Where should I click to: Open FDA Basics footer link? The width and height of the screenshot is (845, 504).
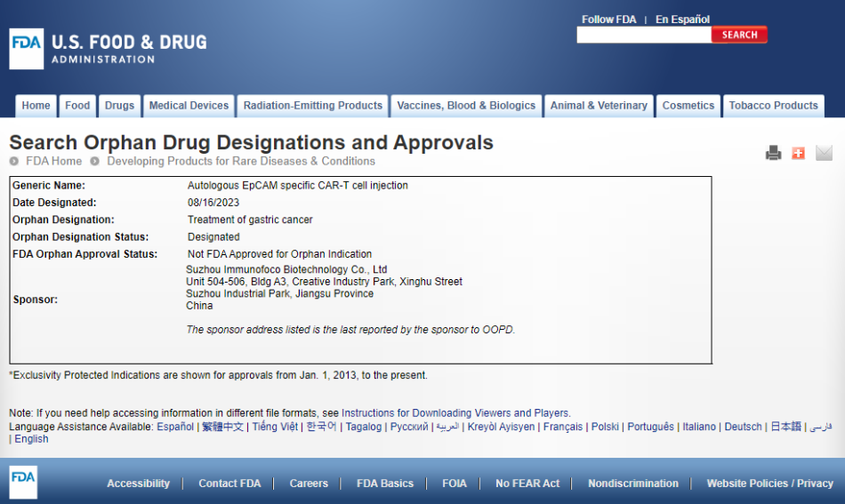385,484
